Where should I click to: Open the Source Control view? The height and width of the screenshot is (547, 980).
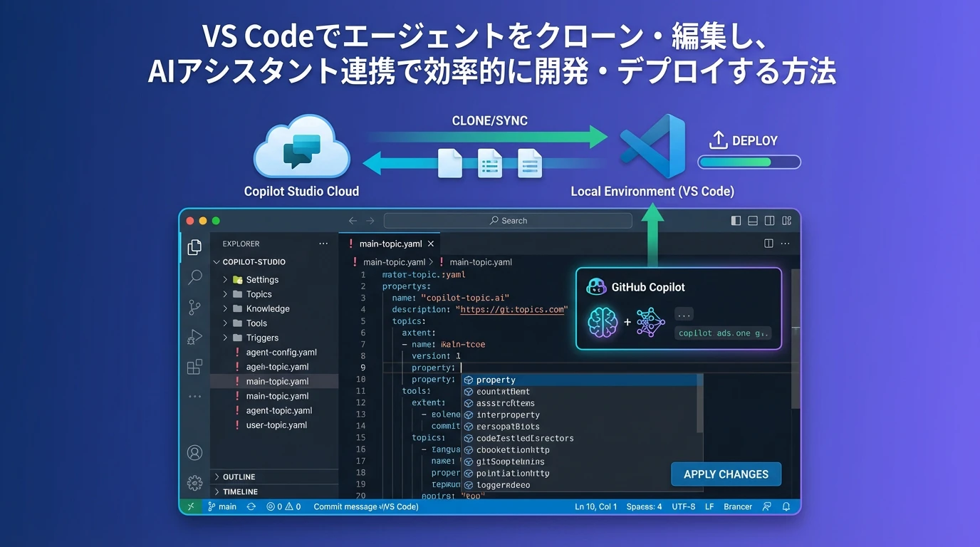point(194,307)
